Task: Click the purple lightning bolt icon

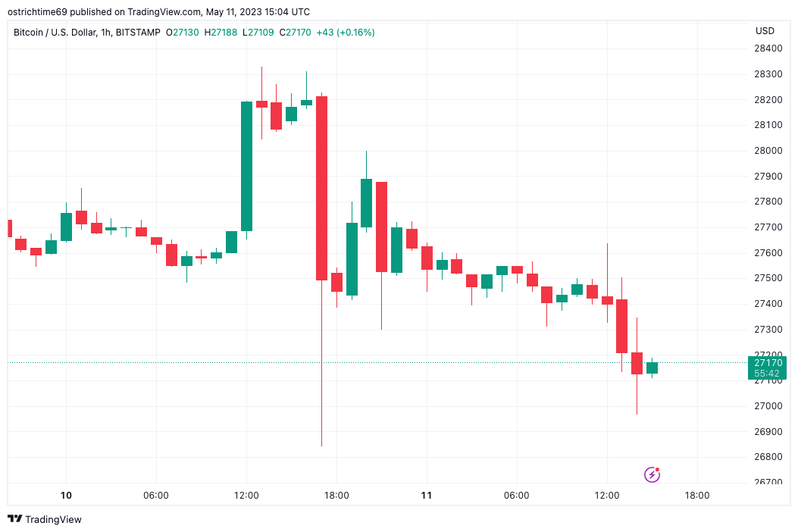Action: (x=652, y=474)
